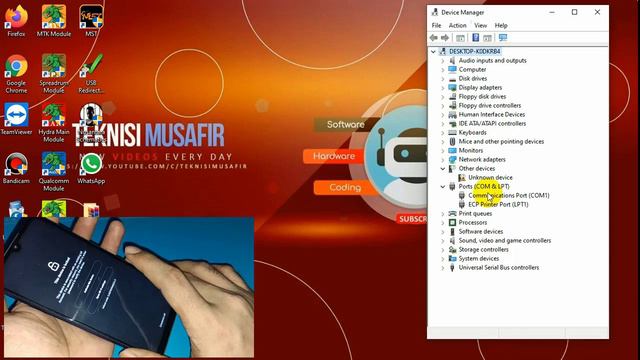This screenshot has height=360, width=640.
Task: Expand the Disk drives chevron
Action: tap(443, 78)
